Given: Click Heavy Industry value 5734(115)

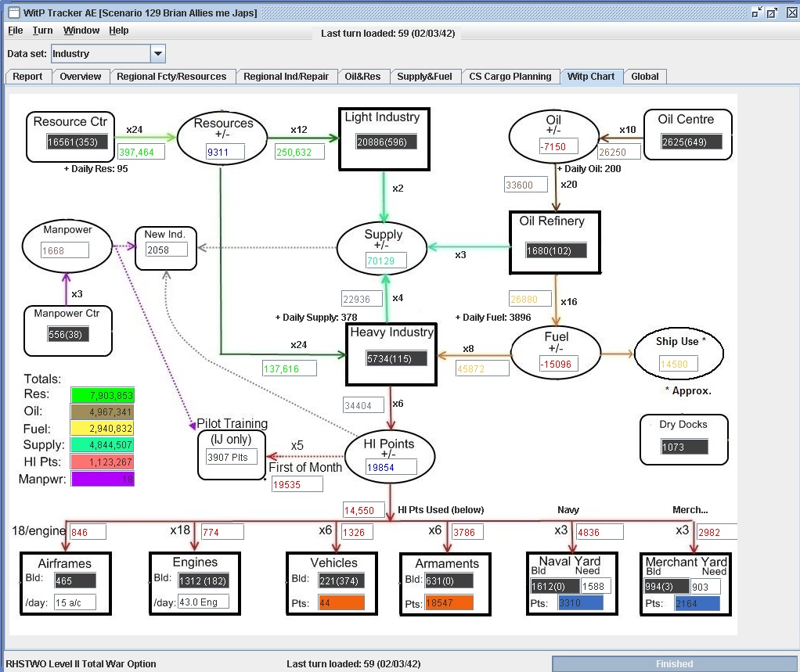Looking at the screenshot, I should click(x=396, y=358).
